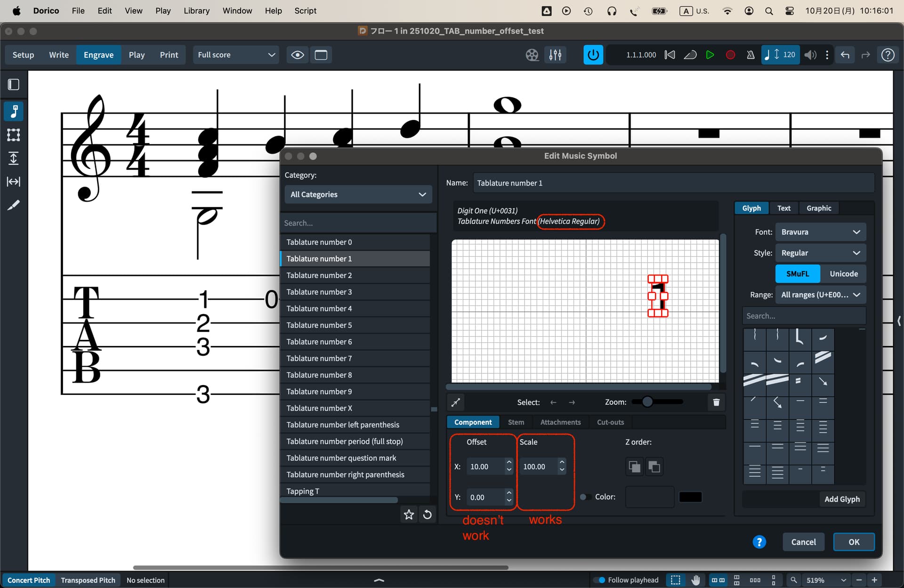Click the Note Spacing tool icon
Screen dimensions: 904x588
pos(14,182)
